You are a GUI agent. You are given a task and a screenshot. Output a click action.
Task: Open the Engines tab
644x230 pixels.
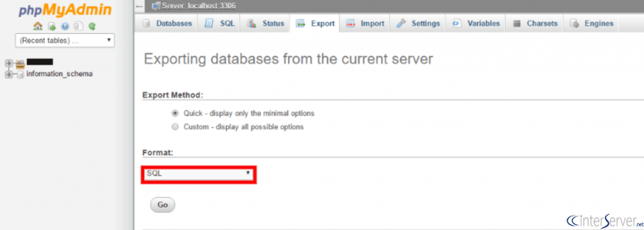click(591, 23)
